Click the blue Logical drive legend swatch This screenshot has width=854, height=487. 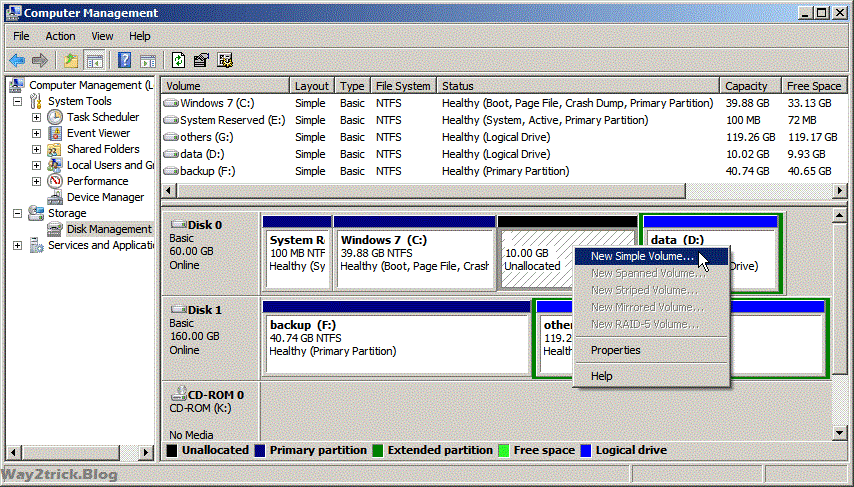point(586,451)
